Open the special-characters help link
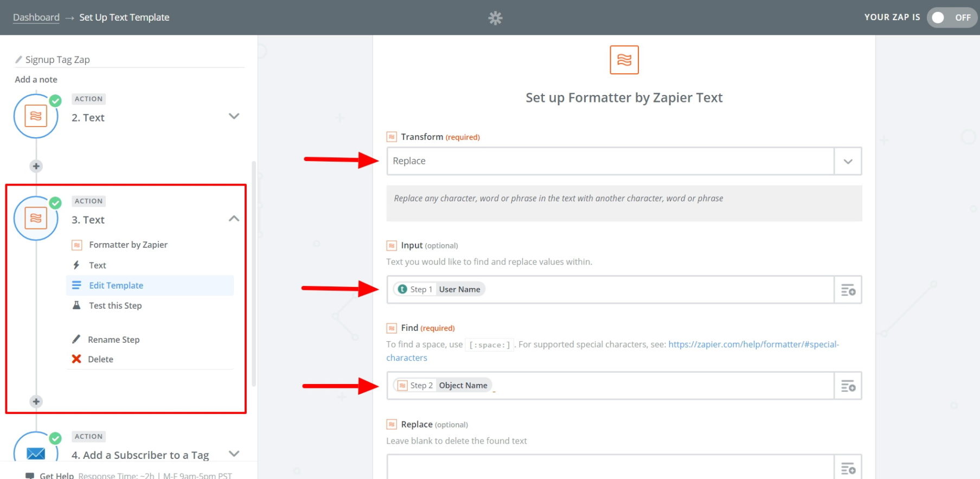Image resolution: width=980 pixels, height=479 pixels. click(753, 344)
